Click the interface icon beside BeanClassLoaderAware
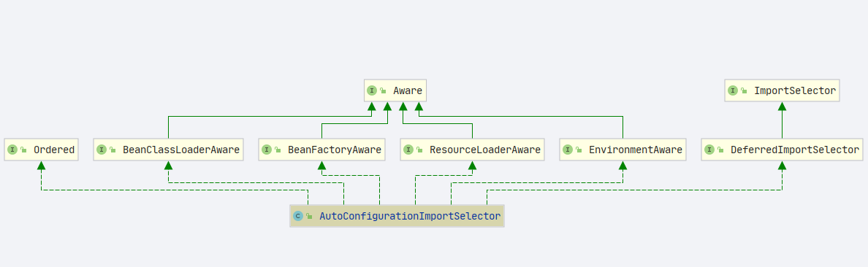868x267 pixels. click(102, 150)
